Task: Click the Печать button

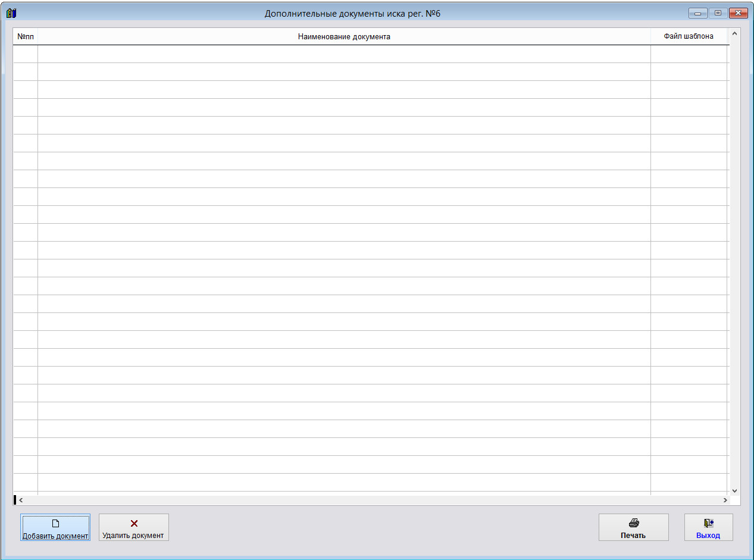Action: pyautogui.click(x=634, y=527)
